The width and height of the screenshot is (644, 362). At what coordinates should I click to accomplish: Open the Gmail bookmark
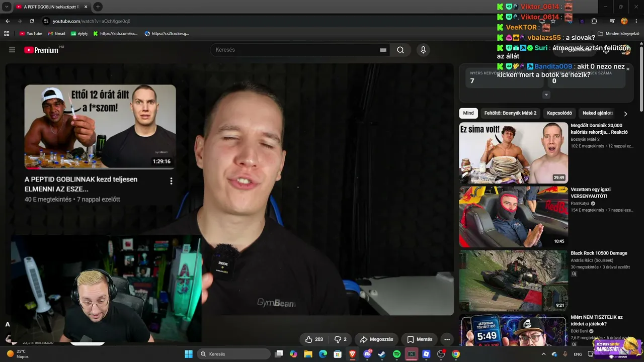click(56, 34)
